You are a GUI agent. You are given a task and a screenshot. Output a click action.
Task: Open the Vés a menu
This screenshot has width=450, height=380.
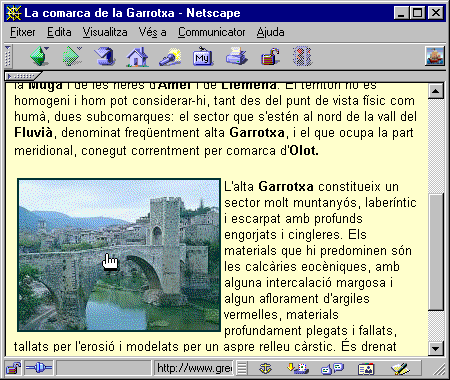click(153, 32)
